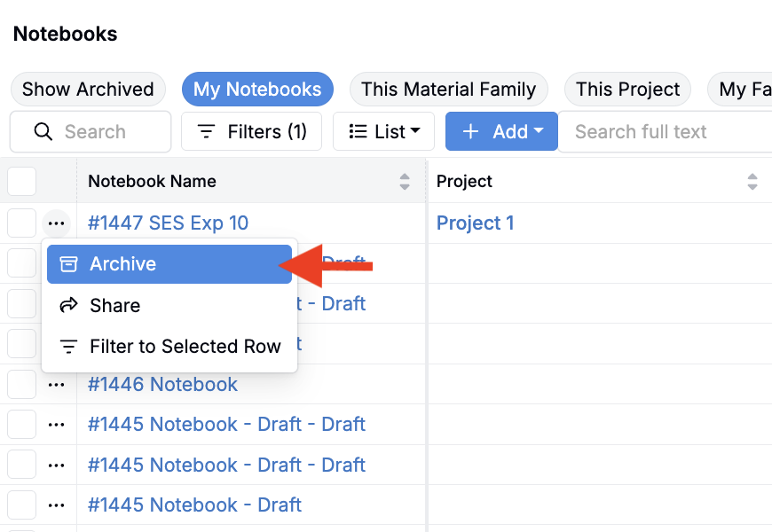The width and height of the screenshot is (772, 532).
Task: Open the List view dropdown
Action: [383, 132]
